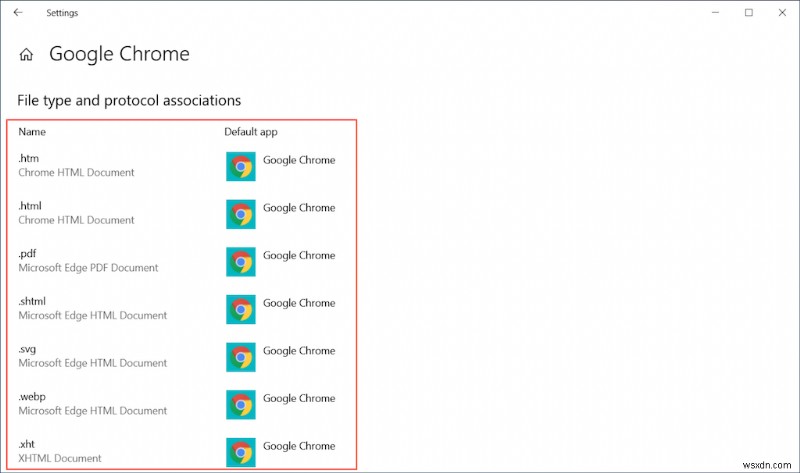Click 'Microsoft Edge HTML Document' under .webp

(x=92, y=411)
